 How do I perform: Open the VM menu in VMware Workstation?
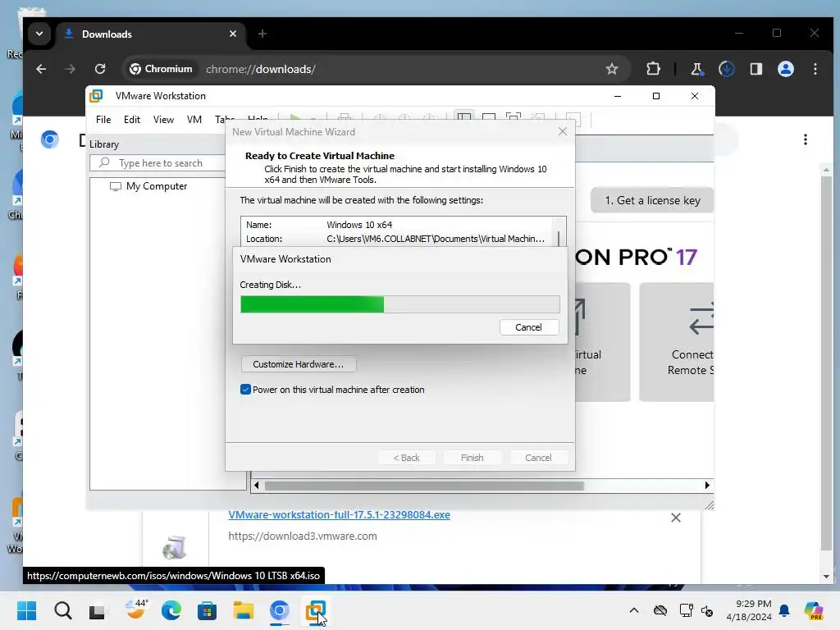(x=194, y=120)
